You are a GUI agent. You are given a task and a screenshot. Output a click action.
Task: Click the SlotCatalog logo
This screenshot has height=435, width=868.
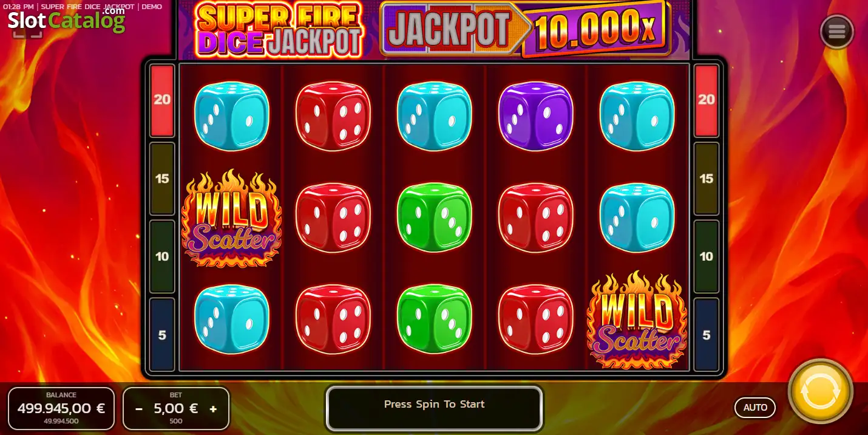coord(66,20)
